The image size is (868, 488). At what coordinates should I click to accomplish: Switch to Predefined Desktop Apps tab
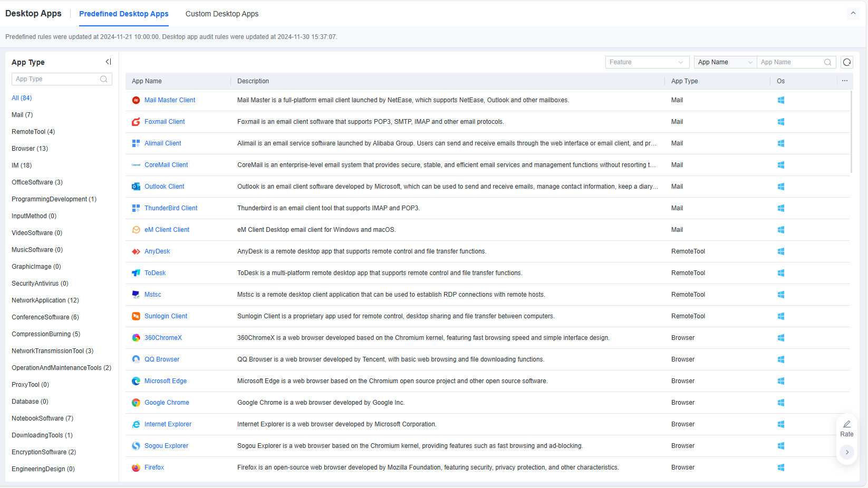[124, 14]
